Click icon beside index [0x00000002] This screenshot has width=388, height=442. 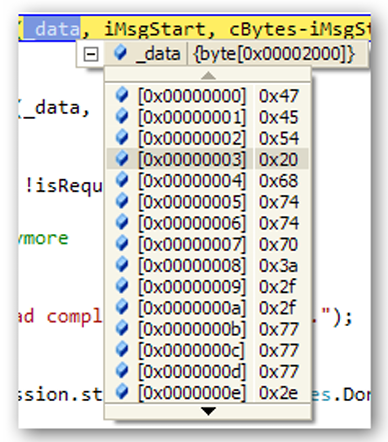(122, 138)
